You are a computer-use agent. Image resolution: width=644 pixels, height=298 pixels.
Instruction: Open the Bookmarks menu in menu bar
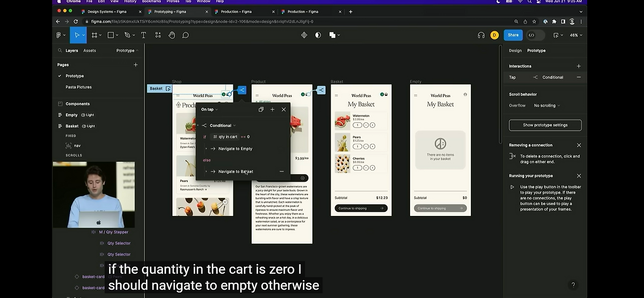[x=151, y=2]
